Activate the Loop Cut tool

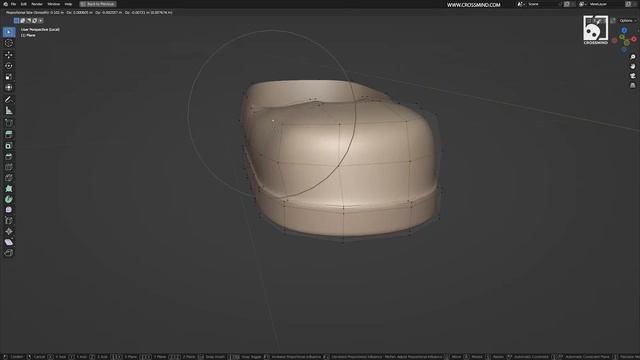tap(9, 167)
